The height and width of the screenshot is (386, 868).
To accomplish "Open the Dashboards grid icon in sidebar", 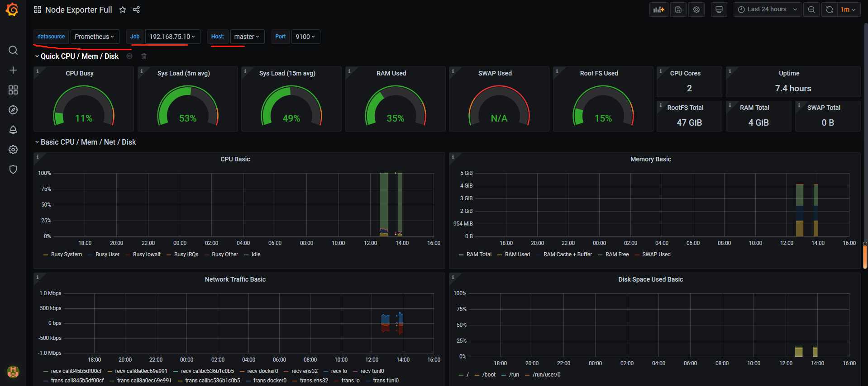I will 13,90.
